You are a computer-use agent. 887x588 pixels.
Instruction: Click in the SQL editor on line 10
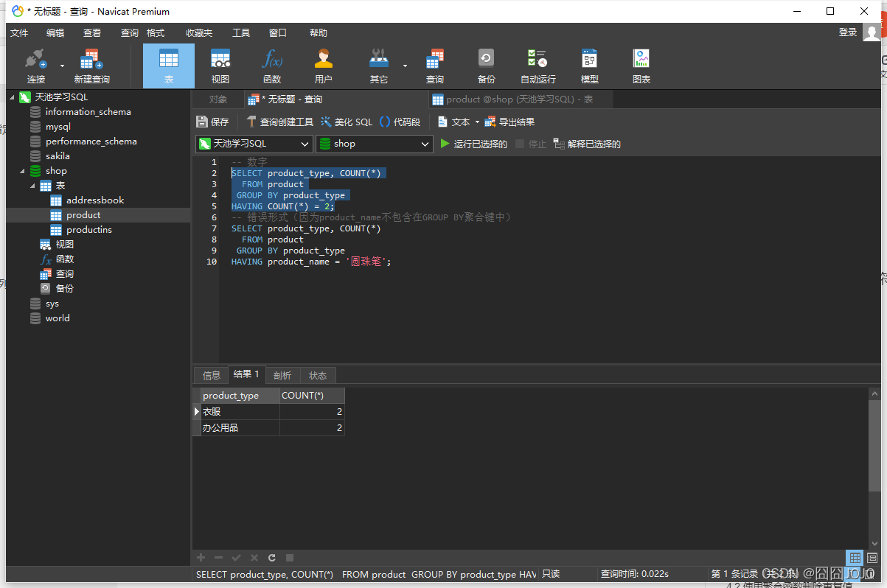[310, 262]
